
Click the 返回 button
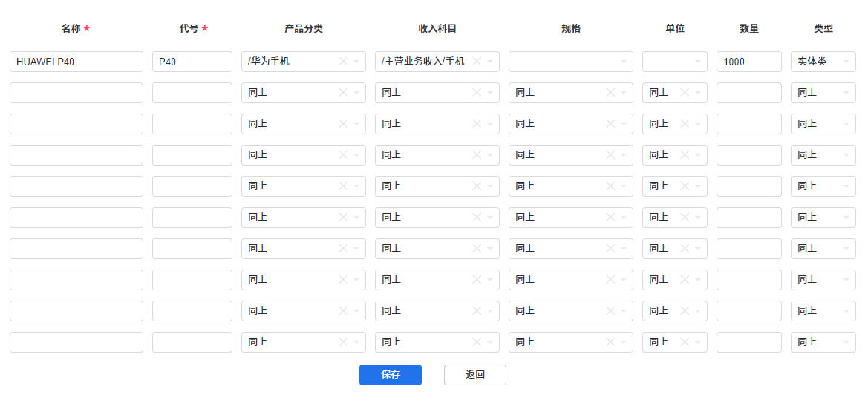(x=475, y=375)
